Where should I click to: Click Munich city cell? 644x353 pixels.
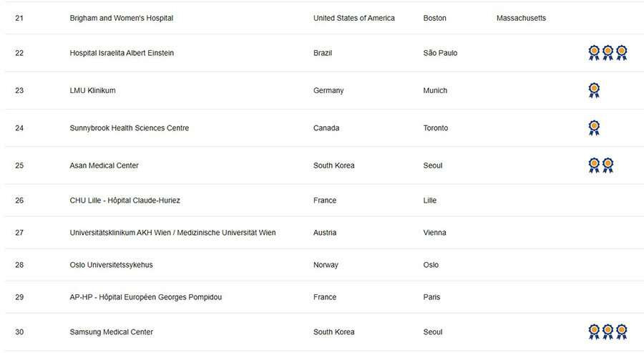coord(435,90)
